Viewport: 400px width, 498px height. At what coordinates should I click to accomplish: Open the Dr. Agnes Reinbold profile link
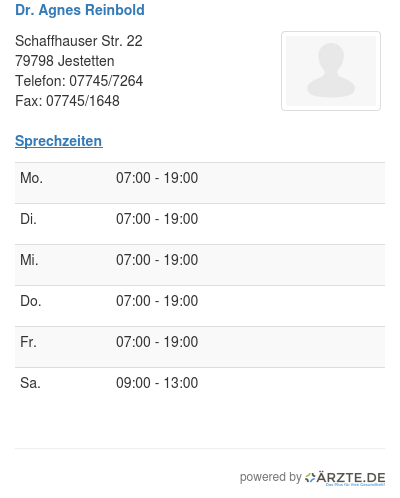80,10
